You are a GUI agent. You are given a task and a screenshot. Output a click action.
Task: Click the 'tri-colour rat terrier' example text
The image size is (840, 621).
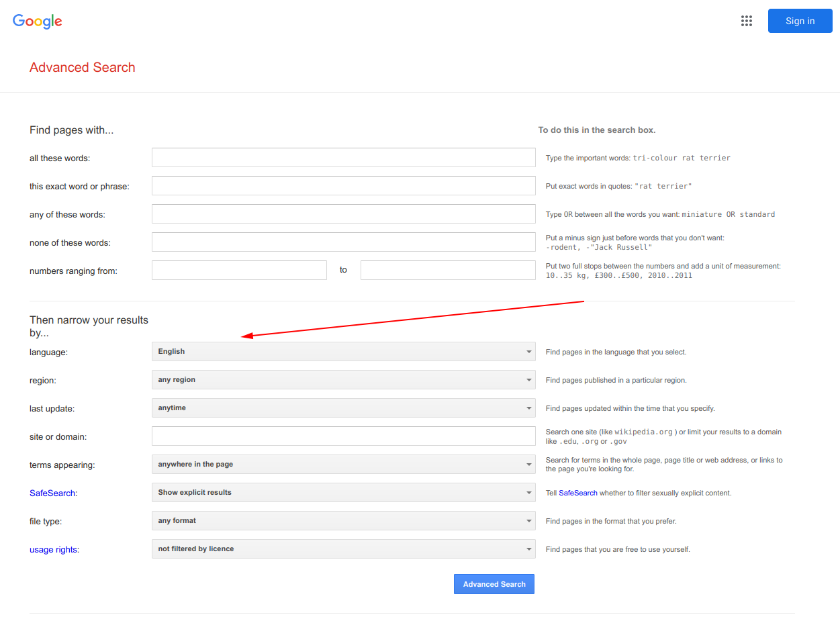682,158
